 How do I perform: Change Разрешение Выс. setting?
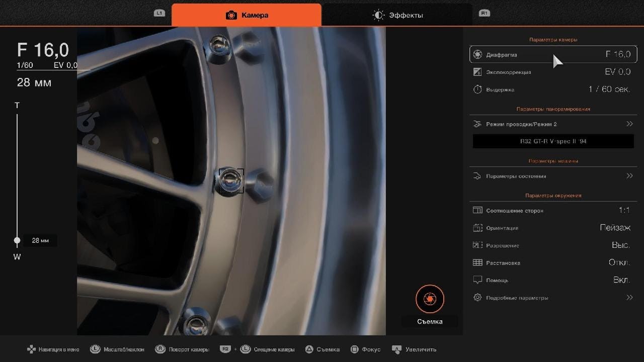[x=553, y=245]
